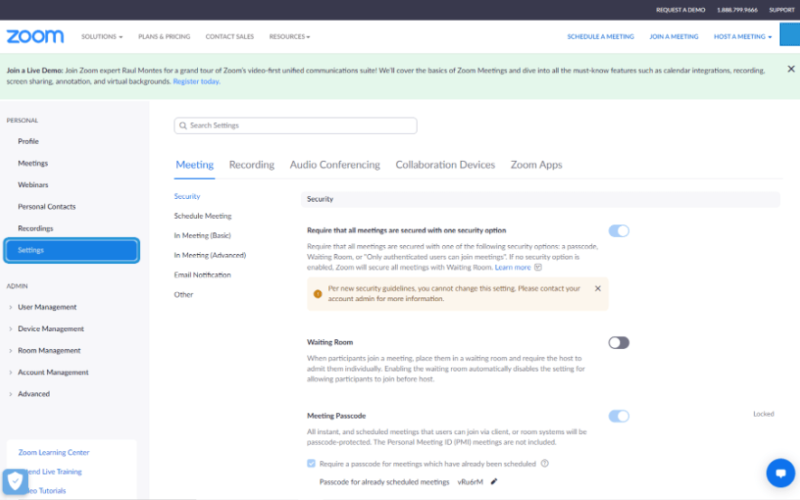Screen dimensions: 800x500
Task: Click Register today link
Action: [x=196, y=82]
